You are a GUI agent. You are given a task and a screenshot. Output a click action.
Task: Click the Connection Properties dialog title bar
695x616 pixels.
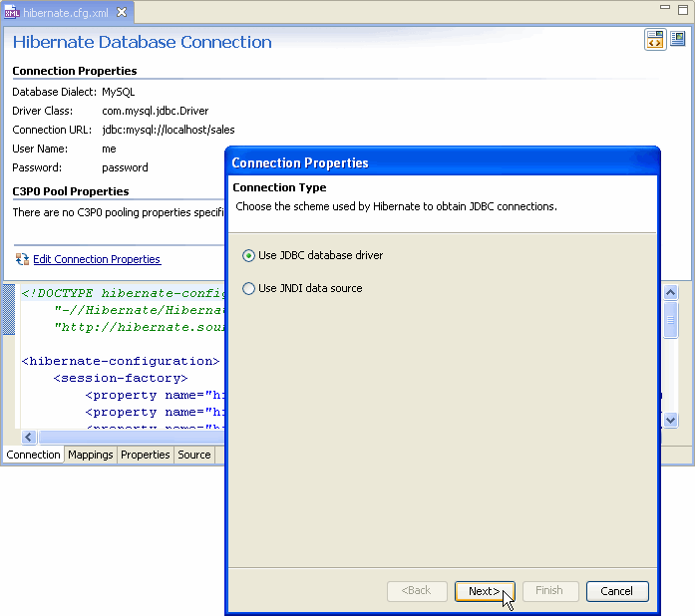coord(443,162)
